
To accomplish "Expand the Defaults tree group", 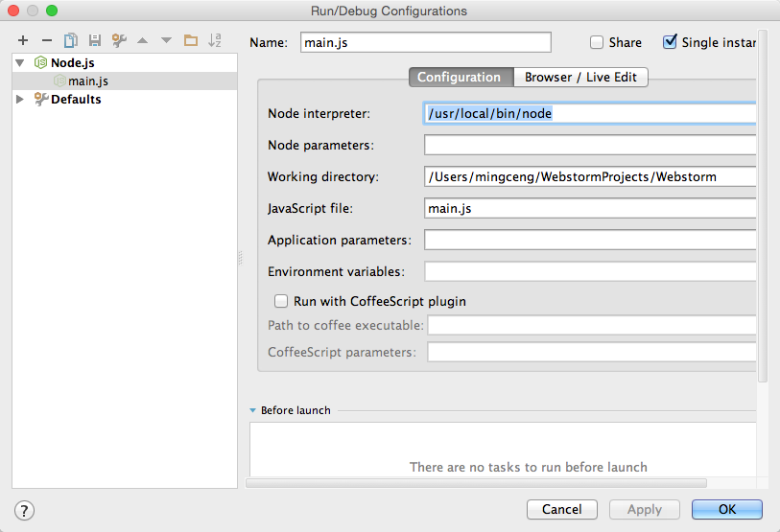I will coord(20,99).
